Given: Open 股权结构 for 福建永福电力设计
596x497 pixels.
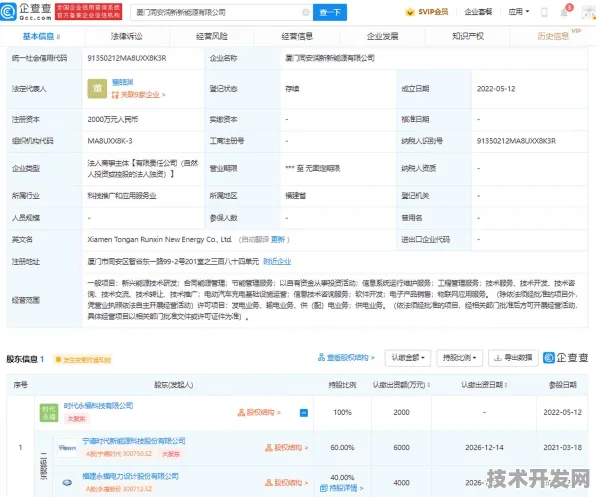Looking at the screenshot, I should tap(287, 483).
